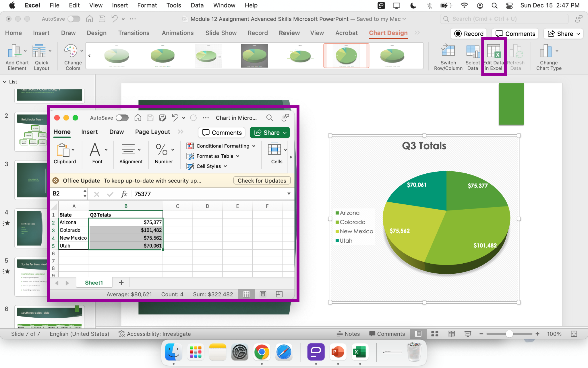
Task: Switch Excel to Page Layout view icon
Action: (263, 294)
